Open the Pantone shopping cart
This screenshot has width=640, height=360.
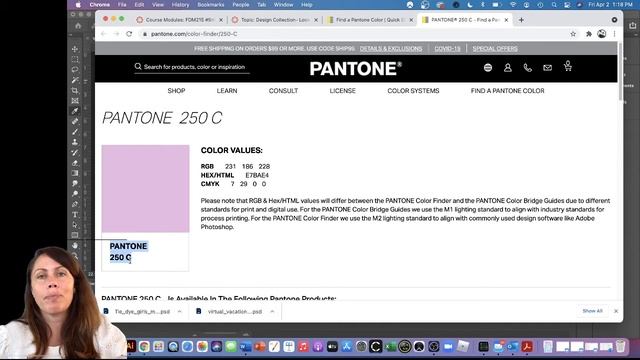click(x=568, y=66)
